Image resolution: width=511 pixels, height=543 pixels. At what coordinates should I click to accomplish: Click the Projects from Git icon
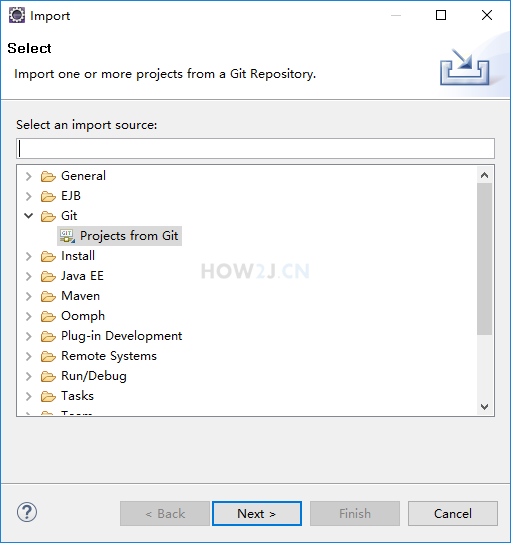pyautogui.click(x=67, y=236)
